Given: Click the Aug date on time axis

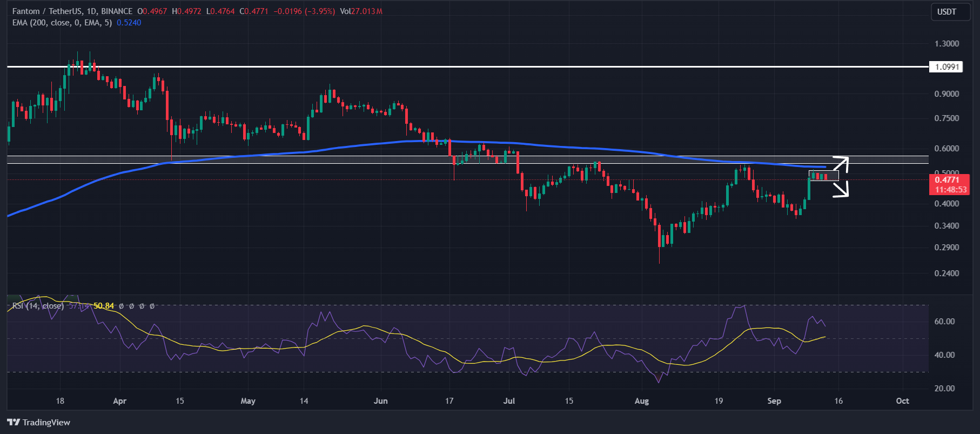Looking at the screenshot, I should [x=642, y=401].
